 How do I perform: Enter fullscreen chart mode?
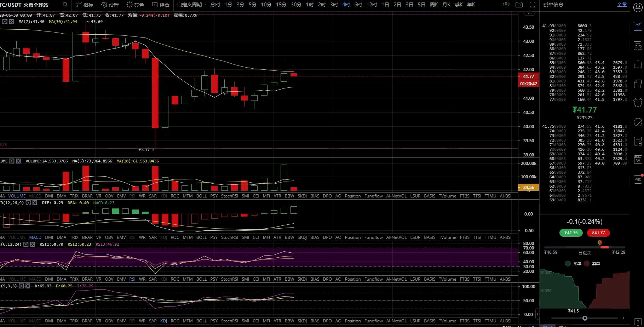click(x=533, y=5)
